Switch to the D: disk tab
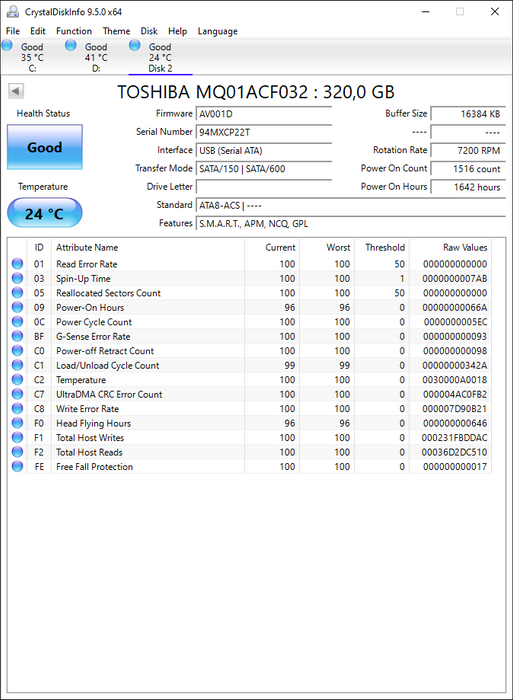The image size is (513, 700). pyautogui.click(x=96, y=57)
